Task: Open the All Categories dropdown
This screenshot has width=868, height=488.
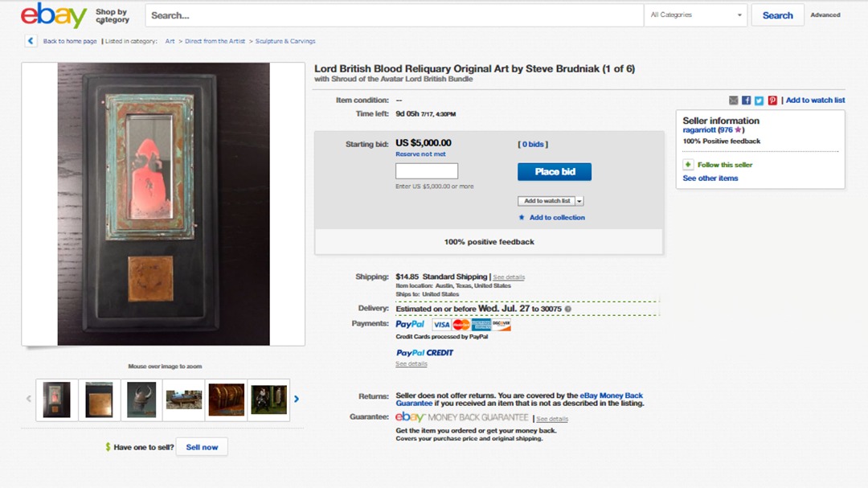Action: (x=696, y=15)
